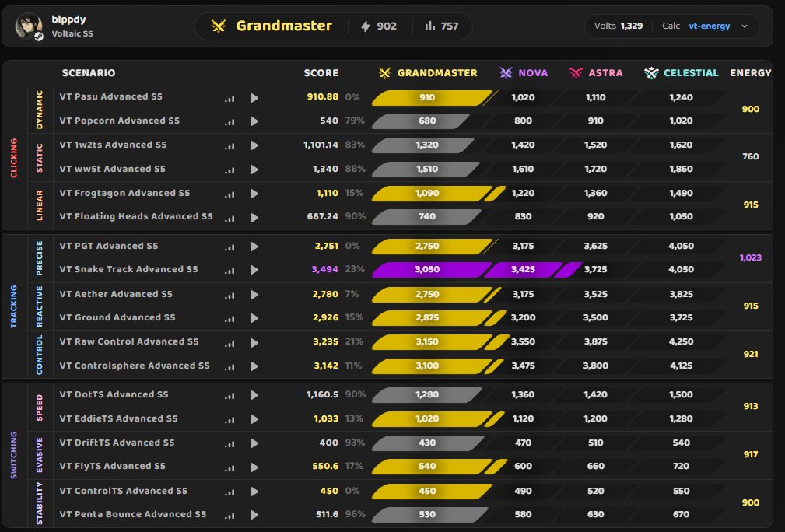Open leaderboard chart icon for VT DriftTS Advanced S5

click(230, 444)
